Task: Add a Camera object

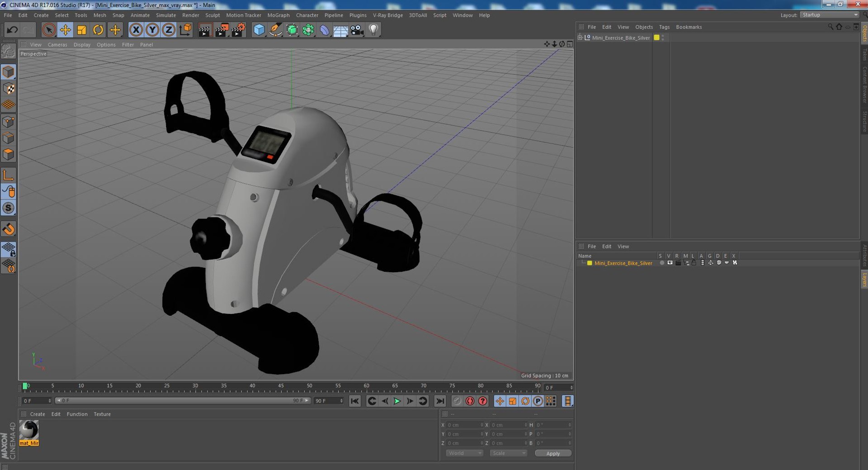Action: (x=357, y=30)
